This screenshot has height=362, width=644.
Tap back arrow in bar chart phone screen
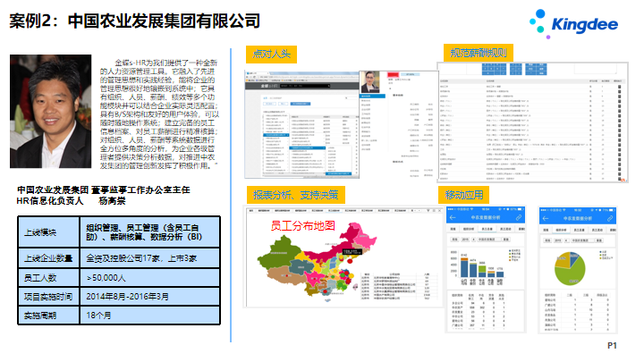[453, 217]
